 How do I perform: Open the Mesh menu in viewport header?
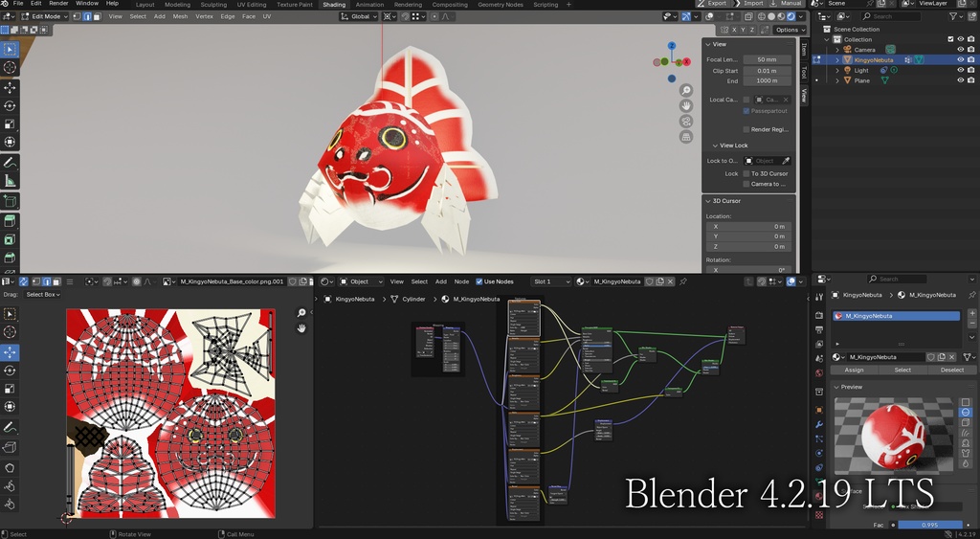(180, 17)
